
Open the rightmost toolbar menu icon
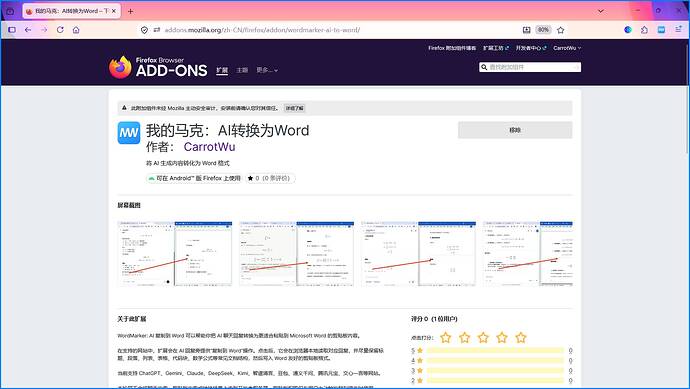point(678,30)
